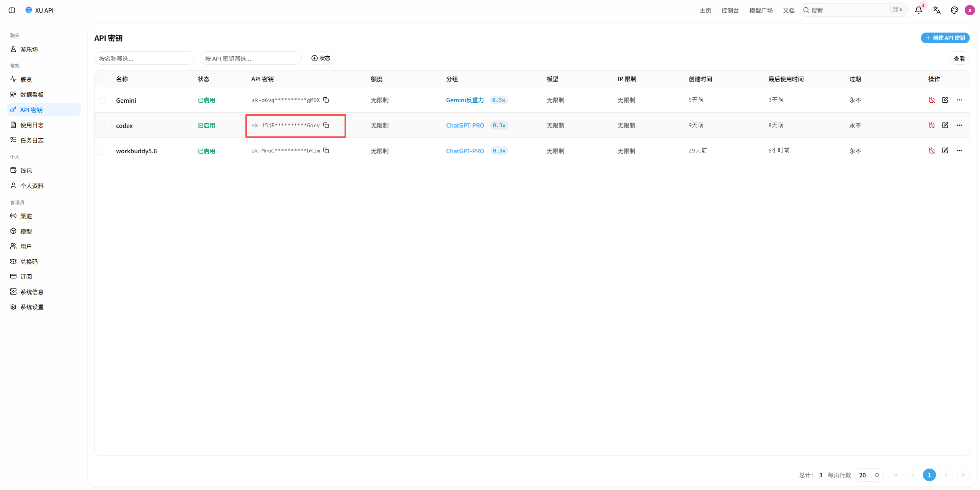
Task: Open the Gemini反重力 group link
Action: (465, 100)
